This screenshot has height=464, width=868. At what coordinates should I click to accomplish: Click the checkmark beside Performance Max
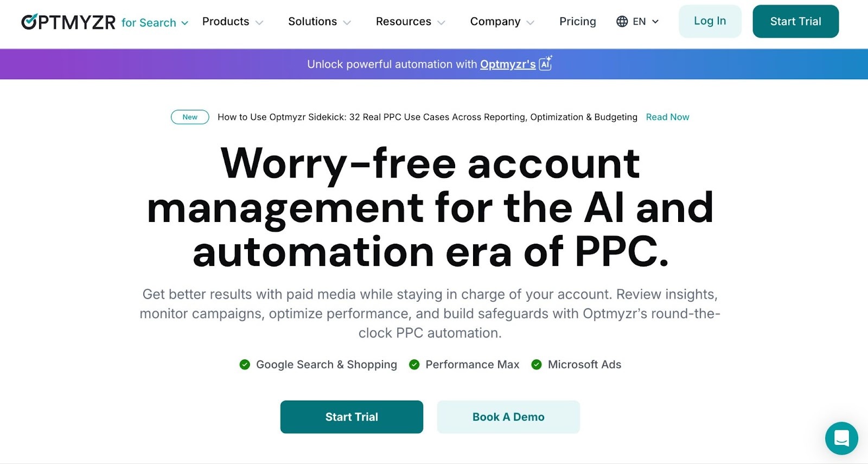415,365
